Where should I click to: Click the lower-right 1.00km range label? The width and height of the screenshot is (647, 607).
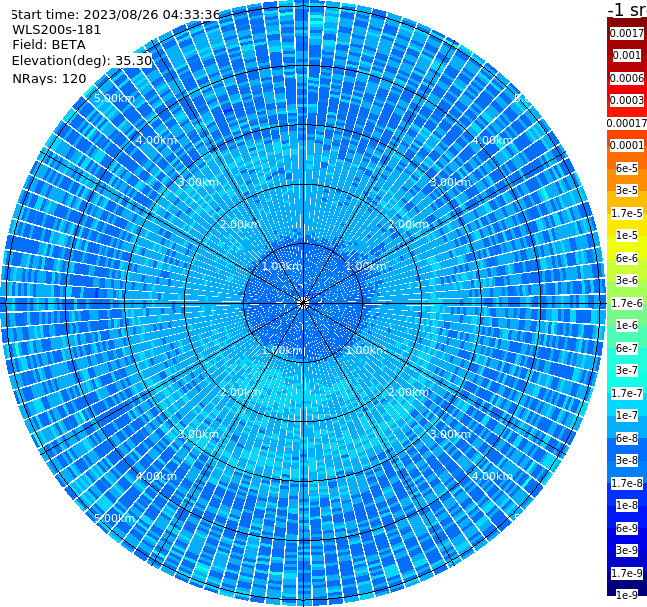[x=366, y=350]
